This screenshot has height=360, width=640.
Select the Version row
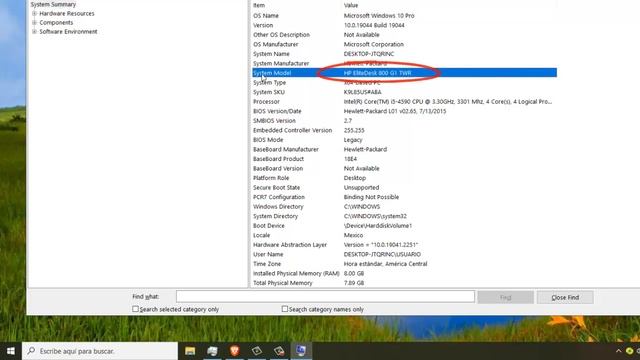coord(404,25)
